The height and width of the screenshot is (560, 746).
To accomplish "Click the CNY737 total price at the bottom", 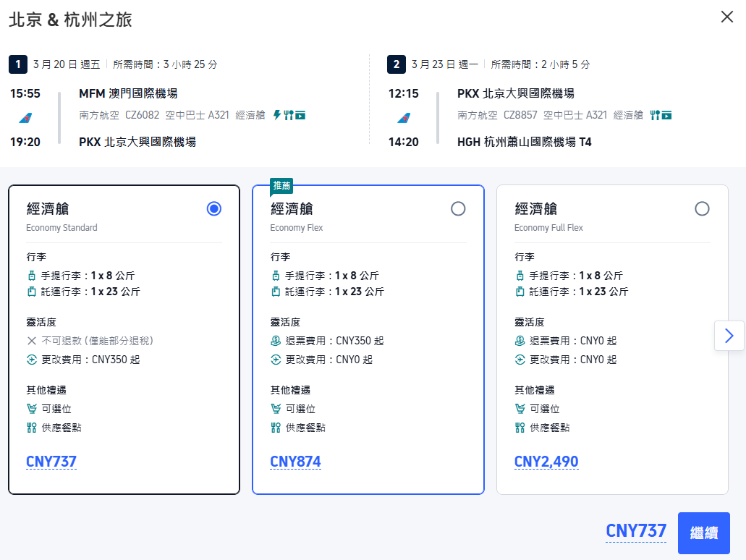I will point(635,531).
